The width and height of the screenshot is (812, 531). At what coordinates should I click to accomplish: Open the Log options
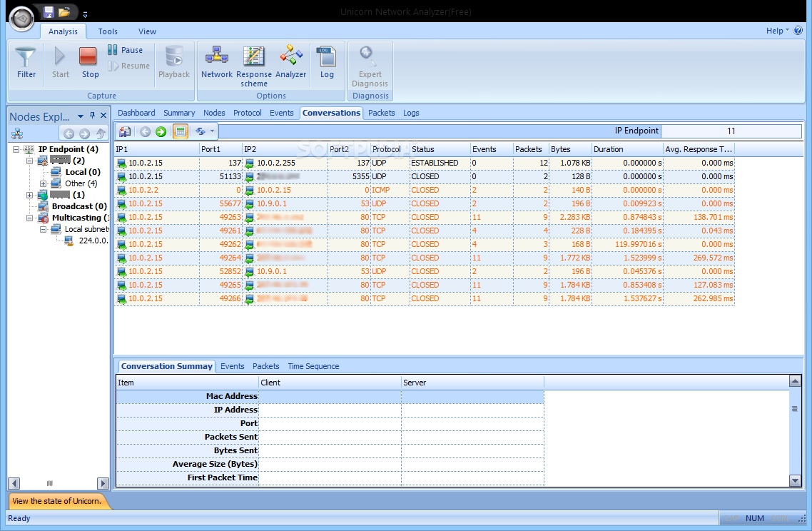coord(327,62)
